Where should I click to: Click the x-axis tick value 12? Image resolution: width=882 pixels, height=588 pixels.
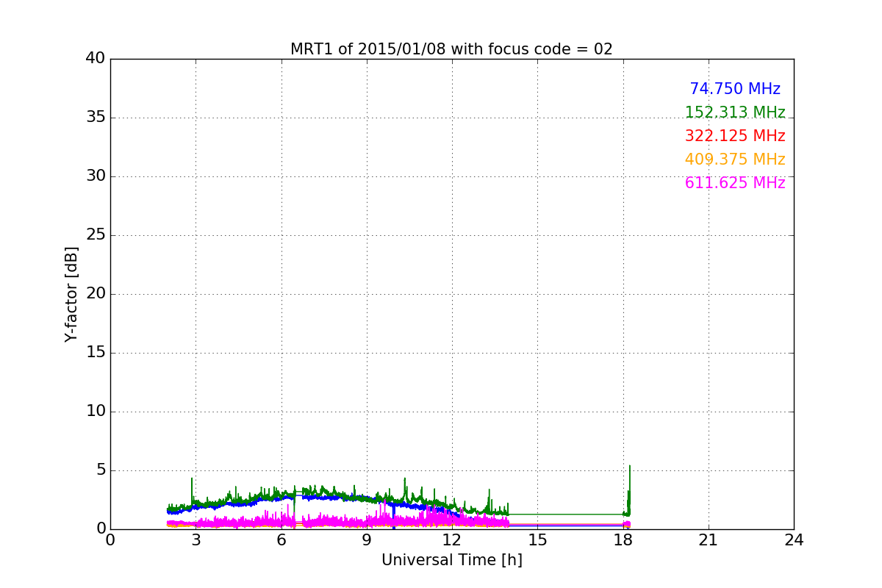coord(452,540)
